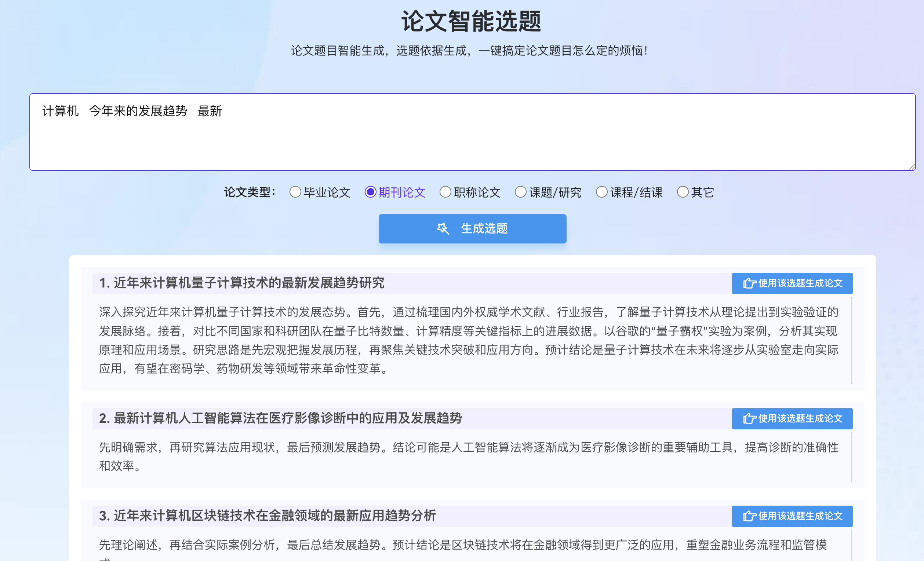This screenshot has height=561, width=924.
Task: Select the 毕业论文 radio option
Action: (295, 192)
